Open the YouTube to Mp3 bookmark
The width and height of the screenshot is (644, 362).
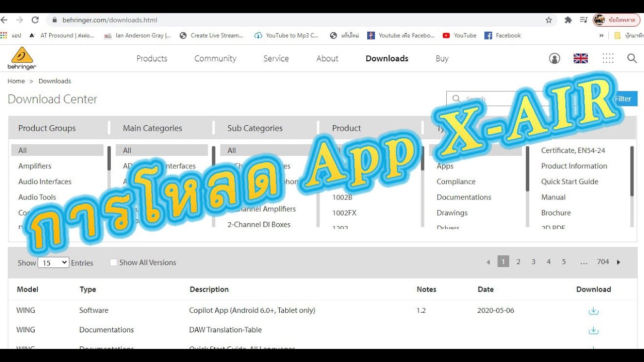point(287,35)
